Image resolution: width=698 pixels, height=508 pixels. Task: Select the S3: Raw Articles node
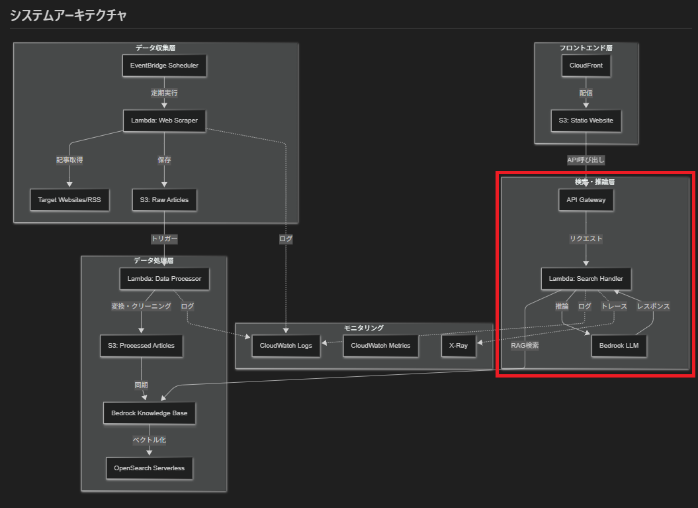(164, 201)
